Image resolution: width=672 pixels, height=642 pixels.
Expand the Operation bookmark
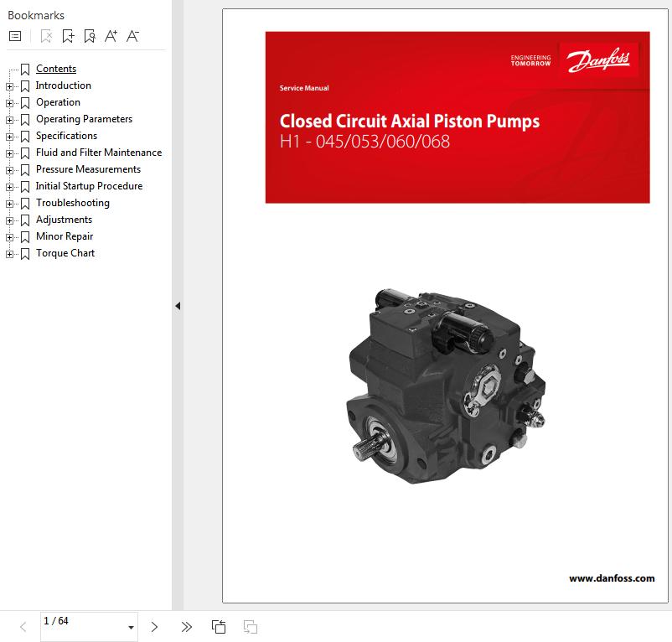9,103
